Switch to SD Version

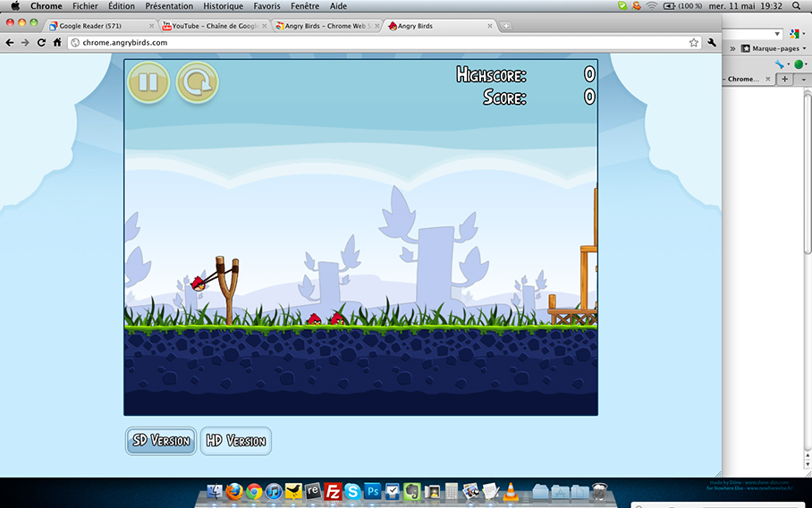point(161,441)
